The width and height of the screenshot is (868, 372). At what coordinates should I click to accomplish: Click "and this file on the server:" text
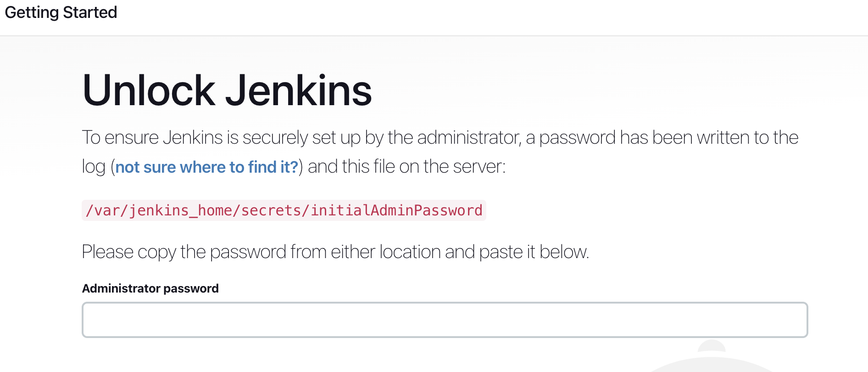pyautogui.click(x=406, y=167)
